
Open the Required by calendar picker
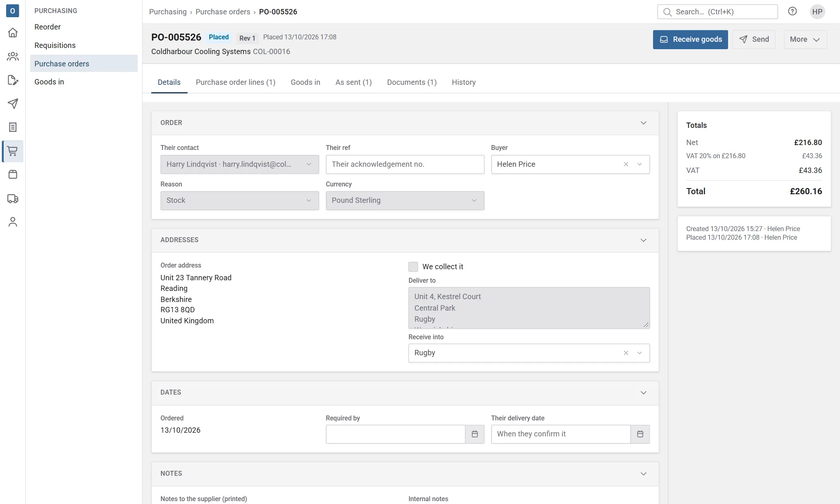coord(475,434)
